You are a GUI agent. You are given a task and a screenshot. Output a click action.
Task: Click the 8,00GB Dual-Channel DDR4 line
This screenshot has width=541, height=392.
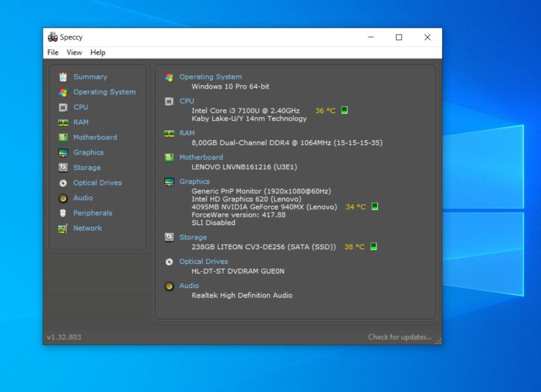pos(287,143)
